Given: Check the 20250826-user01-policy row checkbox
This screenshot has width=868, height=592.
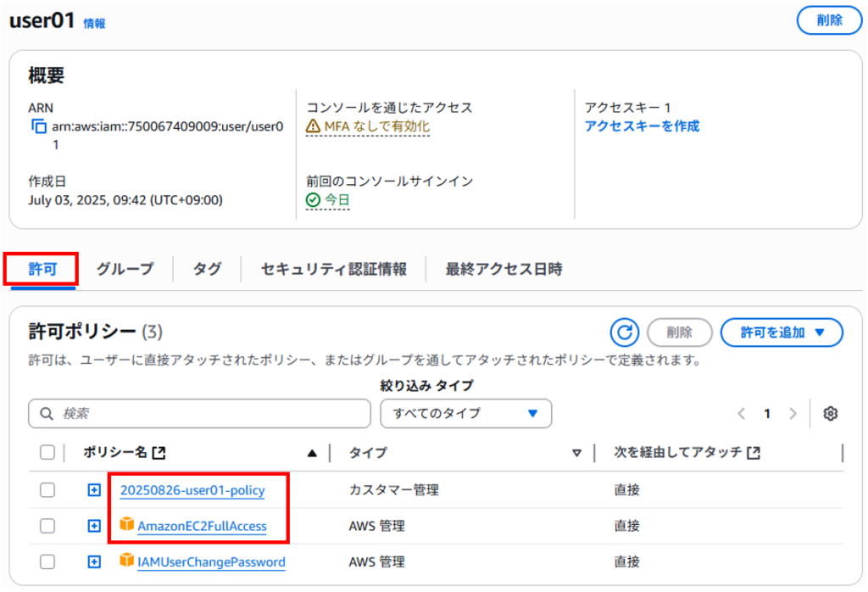Looking at the screenshot, I should 47,490.
